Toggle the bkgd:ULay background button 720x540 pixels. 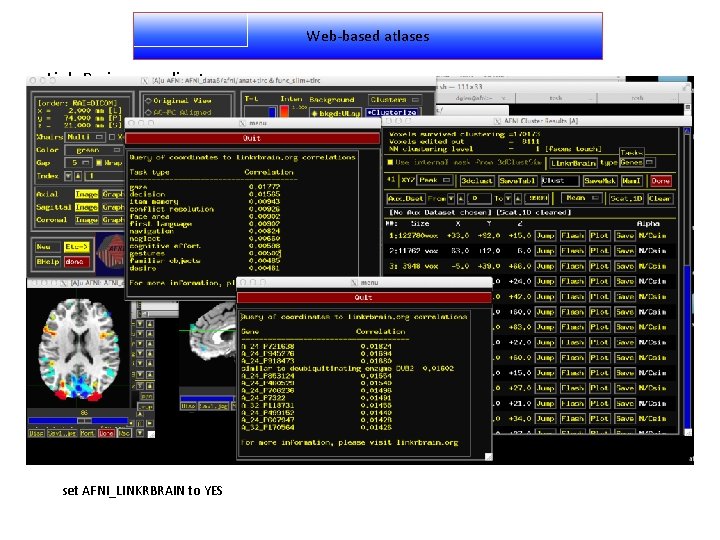[335, 112]
